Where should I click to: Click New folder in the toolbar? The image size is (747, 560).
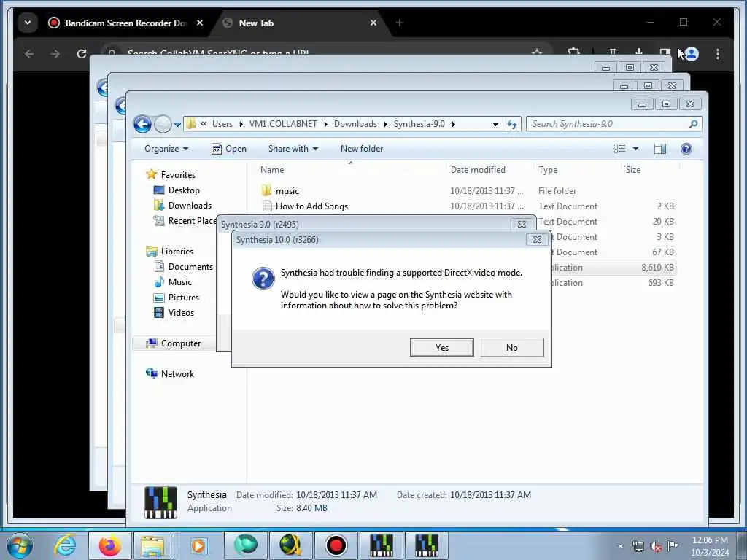tap(362, 149)
